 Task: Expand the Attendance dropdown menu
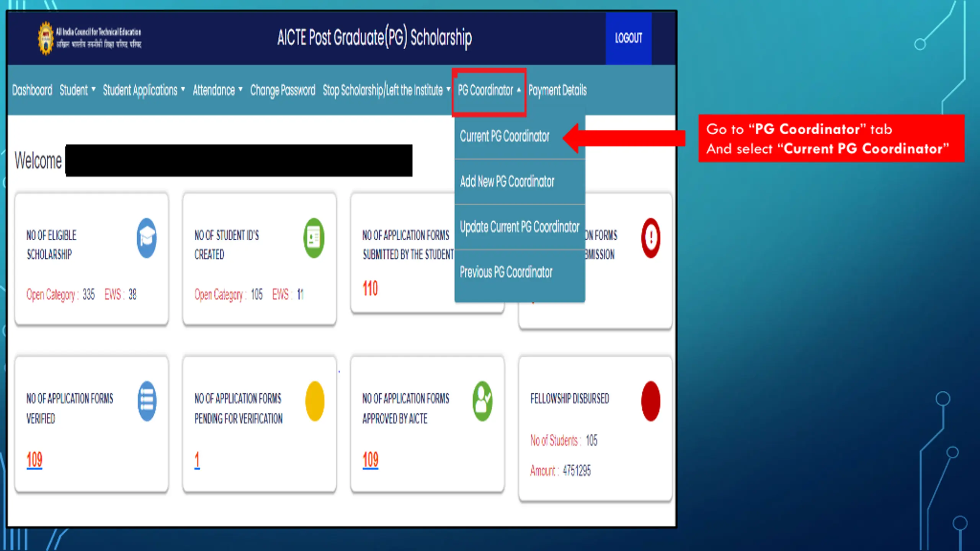[217, 90]
